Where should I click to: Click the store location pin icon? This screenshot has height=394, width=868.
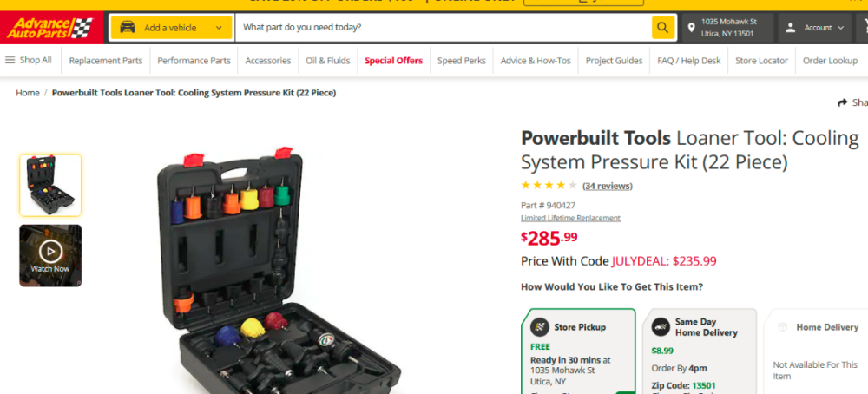tap(691, 28)
